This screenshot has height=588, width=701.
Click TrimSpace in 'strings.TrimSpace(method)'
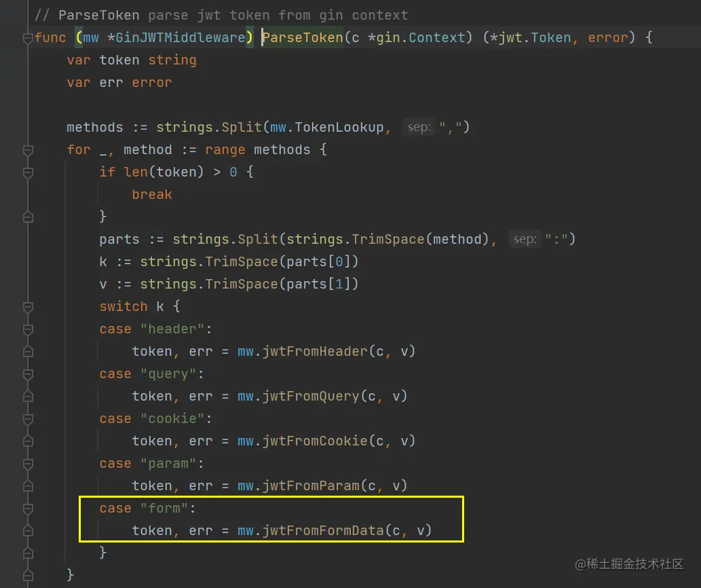point(388,239)
